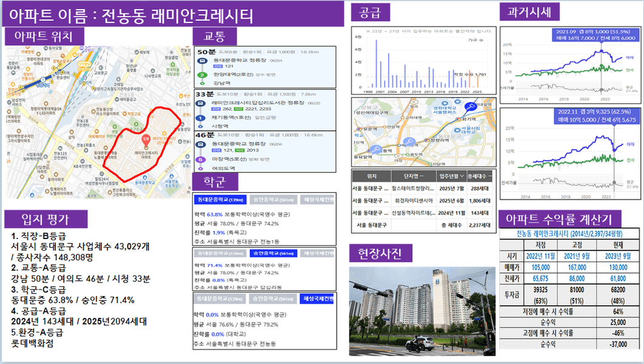644x364 pixels.
Task: Click the light blue key pin left of 청량리역
Action: pos(408,142)
